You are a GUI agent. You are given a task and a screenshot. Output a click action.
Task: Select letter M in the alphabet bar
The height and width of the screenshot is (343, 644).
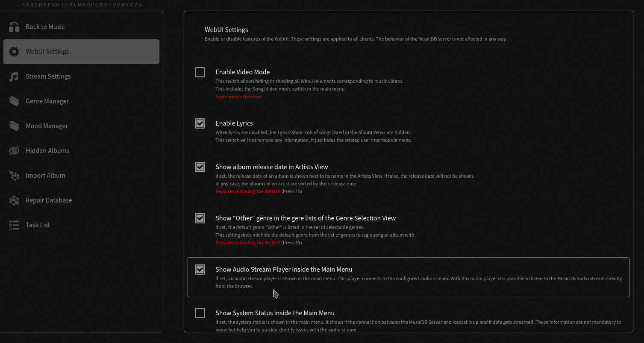click(x=79, y=5)
